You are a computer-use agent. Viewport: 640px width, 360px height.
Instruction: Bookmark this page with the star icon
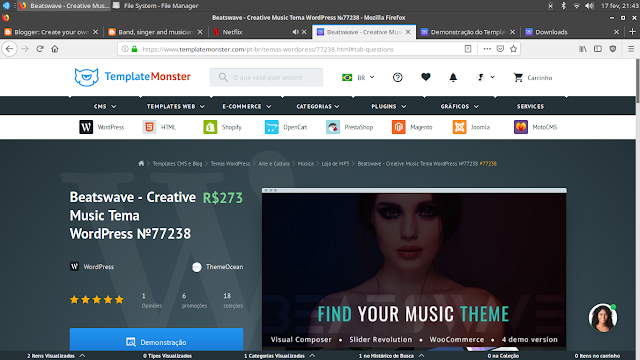click(513, 49)
